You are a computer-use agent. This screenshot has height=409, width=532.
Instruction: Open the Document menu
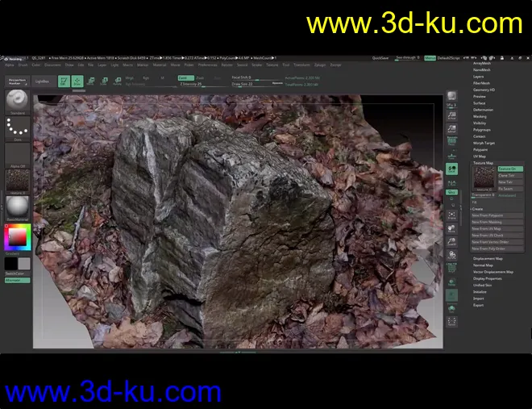pyautogui.click(x=52, y=65)
